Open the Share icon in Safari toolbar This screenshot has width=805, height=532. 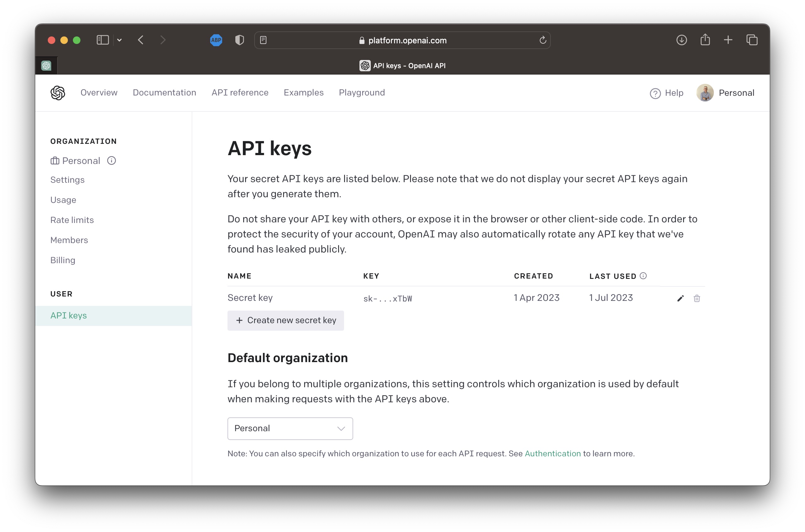(705, 39)
